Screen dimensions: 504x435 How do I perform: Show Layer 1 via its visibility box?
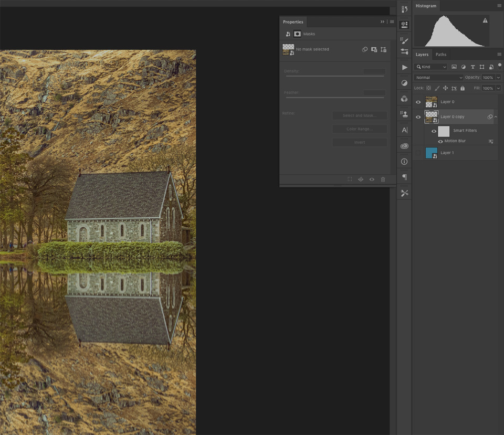418,153
